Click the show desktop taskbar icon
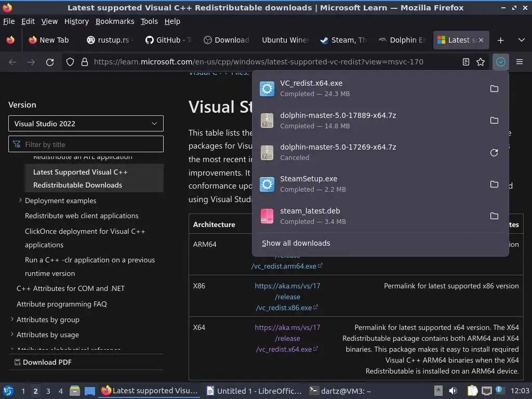 89,391
